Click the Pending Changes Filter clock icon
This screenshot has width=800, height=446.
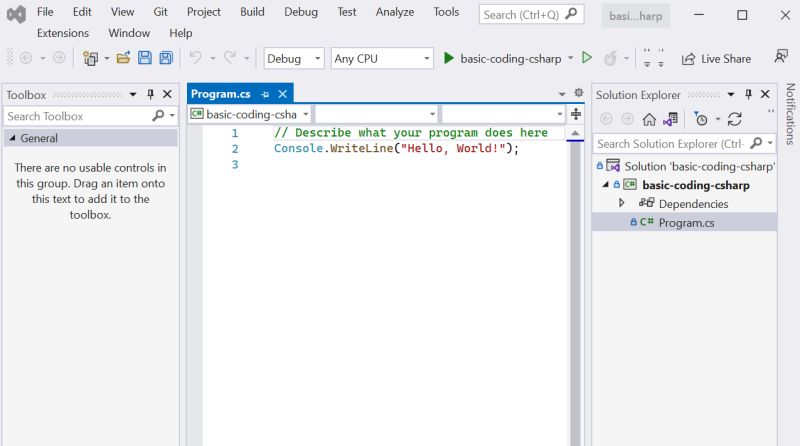coord(701,119)
